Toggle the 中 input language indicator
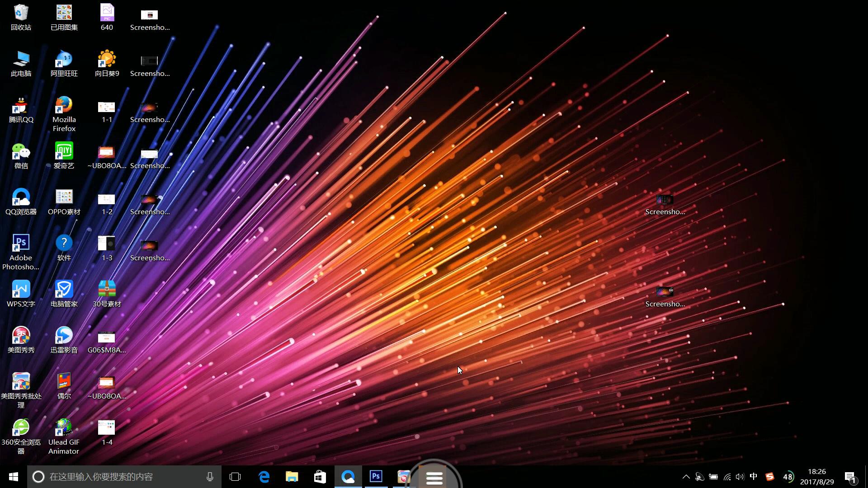Image resolution: width=868 pixels, height=488 pixels. [x=753, y=476]
